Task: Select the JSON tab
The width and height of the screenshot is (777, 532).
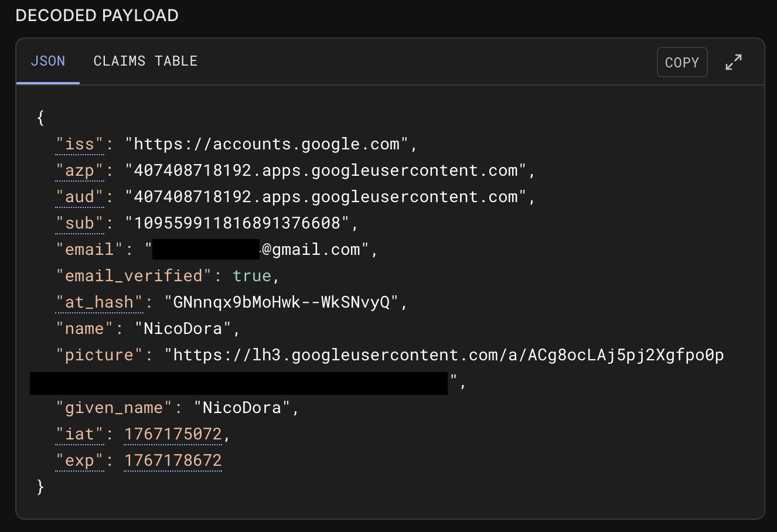Action: 47,60
